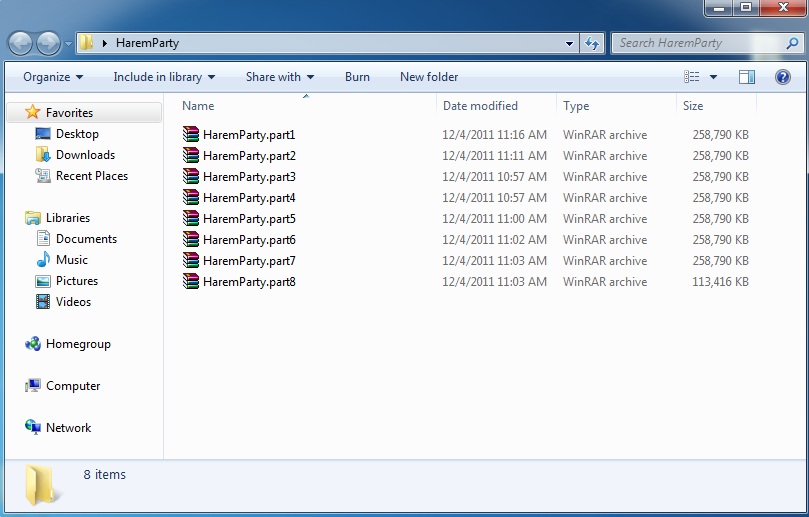
Task: Click the Forward navigation arrow
Action: [x=48, y=43]
